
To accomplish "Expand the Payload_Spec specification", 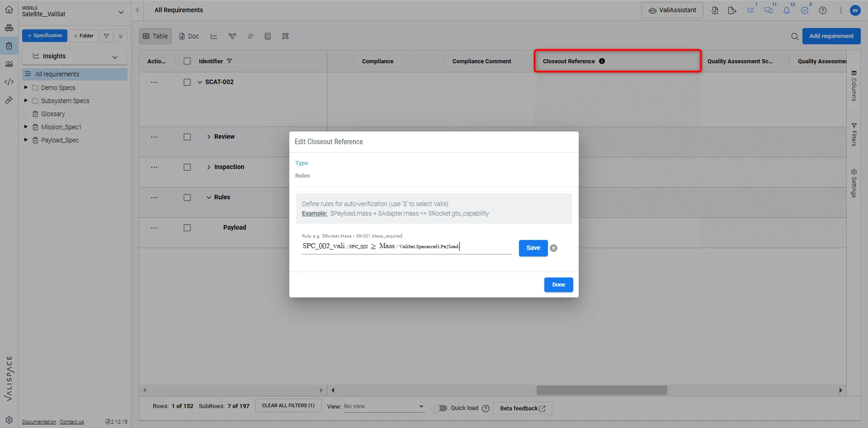I will coord(26,140).
